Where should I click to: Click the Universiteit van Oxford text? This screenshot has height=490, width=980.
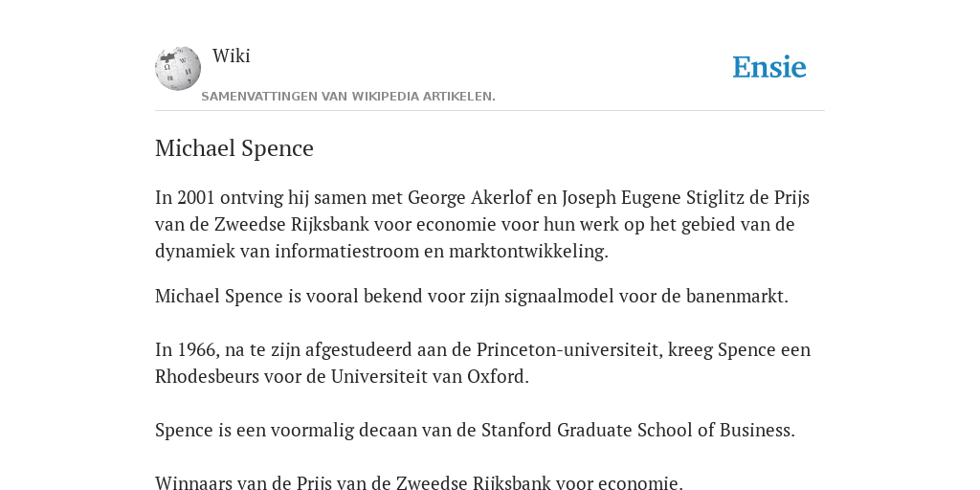(430, 377)
